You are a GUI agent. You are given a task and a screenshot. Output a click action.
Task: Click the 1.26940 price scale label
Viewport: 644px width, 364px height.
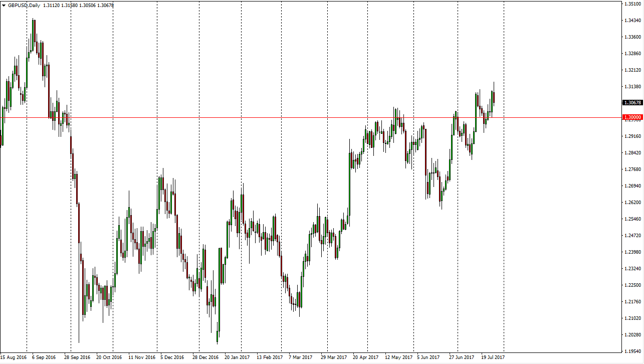(633, 186)
